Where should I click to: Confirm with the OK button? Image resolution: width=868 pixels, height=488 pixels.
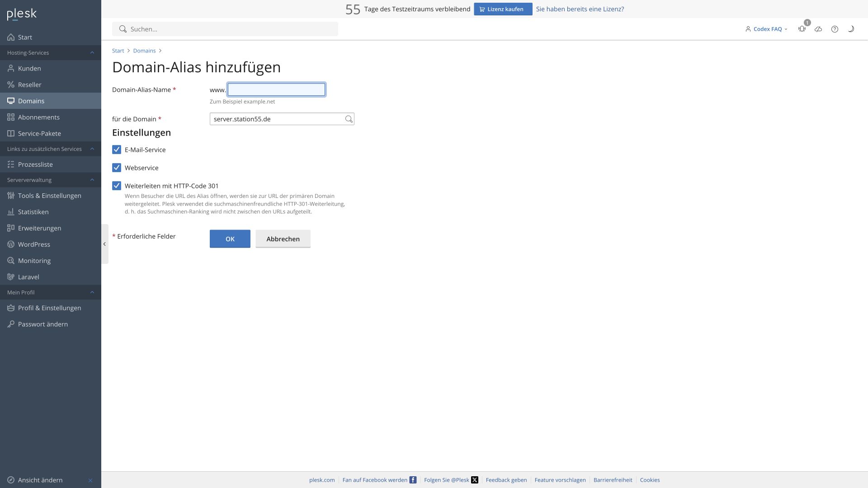pos(230,239)
